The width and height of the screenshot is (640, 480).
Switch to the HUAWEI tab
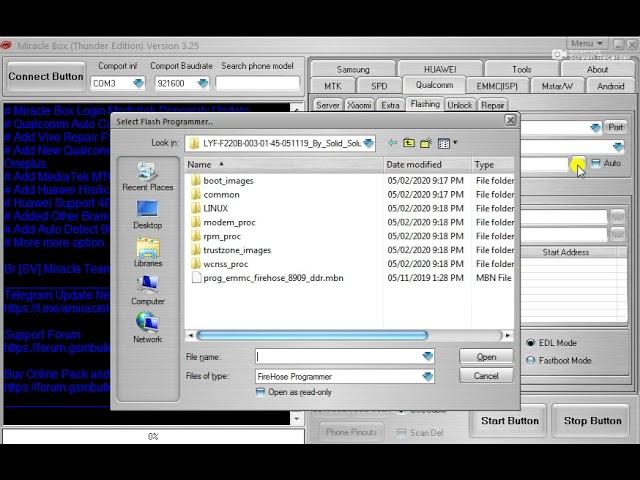(440, 69)
